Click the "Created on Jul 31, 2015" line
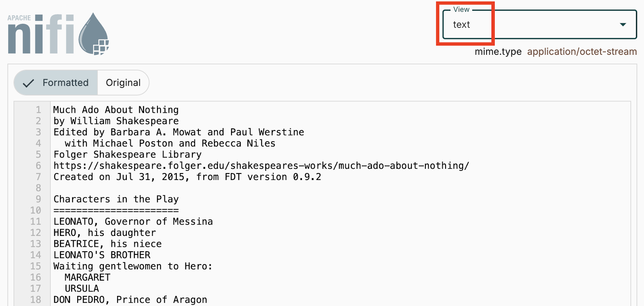644x306 pixels. tap(187, 177)
